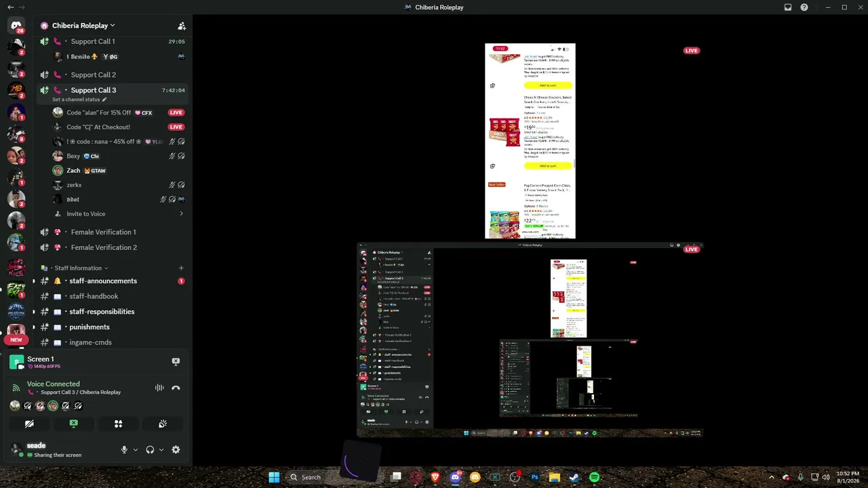Viewport: 868px width, 488px height.
Task: Select the Support Call 3 voice channel
Action: point(112,90)
